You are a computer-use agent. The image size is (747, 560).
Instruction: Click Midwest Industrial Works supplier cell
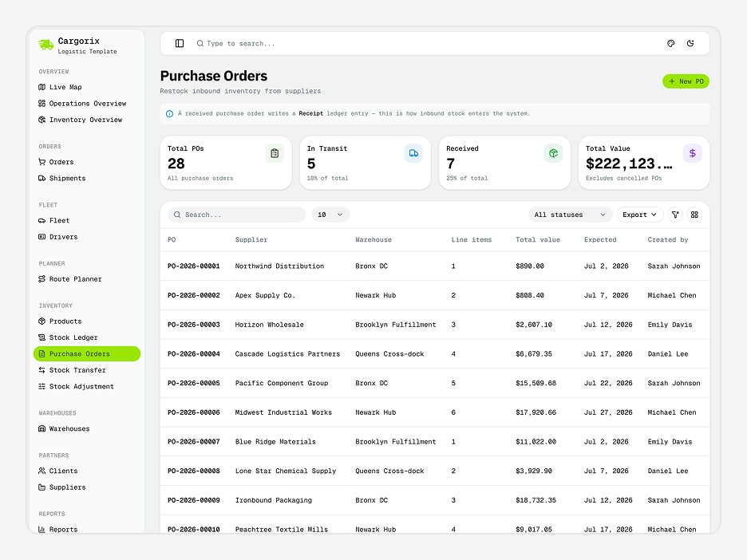(x=283, y=412)
